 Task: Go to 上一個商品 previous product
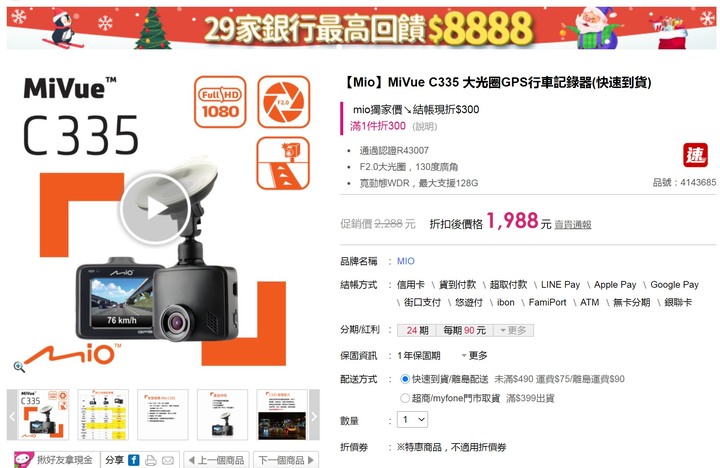pos(216,460)
